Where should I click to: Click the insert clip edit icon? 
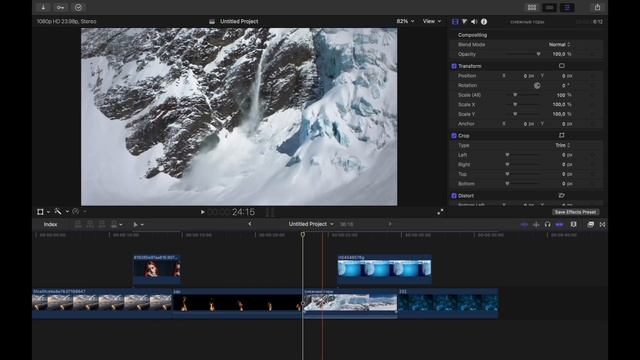90,224
